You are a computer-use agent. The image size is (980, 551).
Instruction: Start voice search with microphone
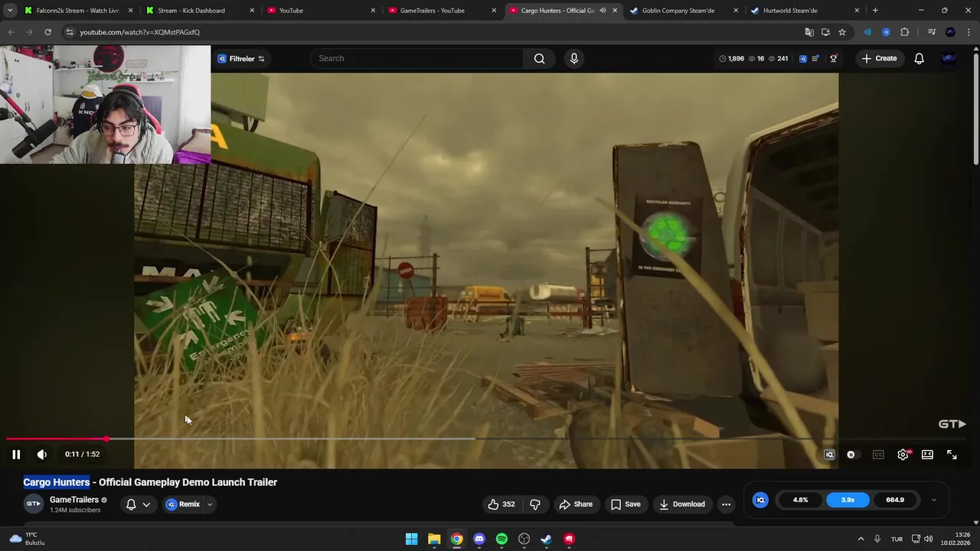point(574,59)
